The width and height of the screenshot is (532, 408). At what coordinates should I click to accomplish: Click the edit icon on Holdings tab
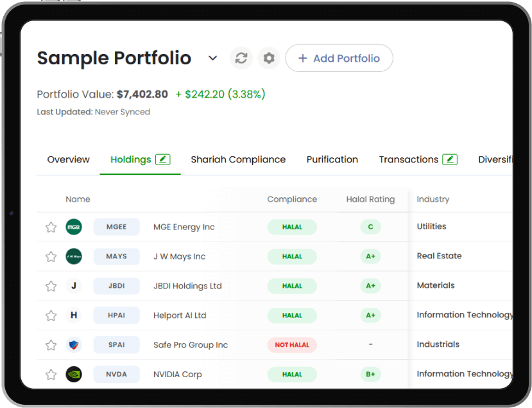[x=163, y=159]
